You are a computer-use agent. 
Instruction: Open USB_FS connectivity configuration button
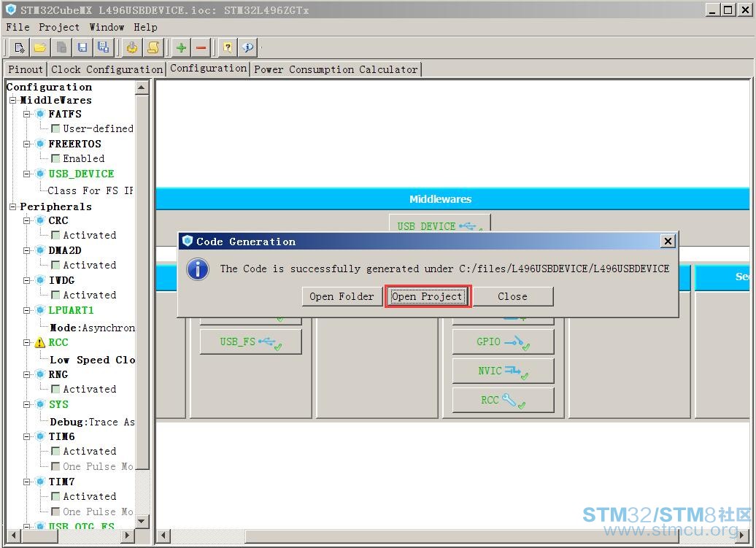(251, 341)
